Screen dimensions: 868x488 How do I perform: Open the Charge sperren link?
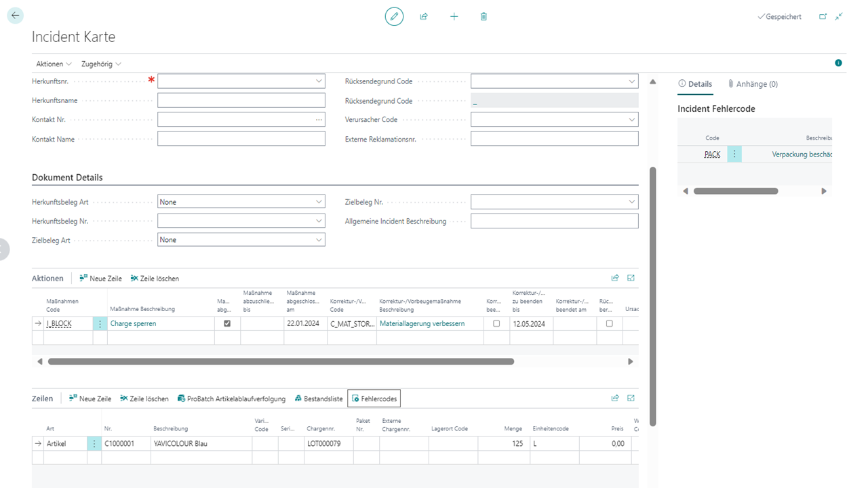(133, 324)
